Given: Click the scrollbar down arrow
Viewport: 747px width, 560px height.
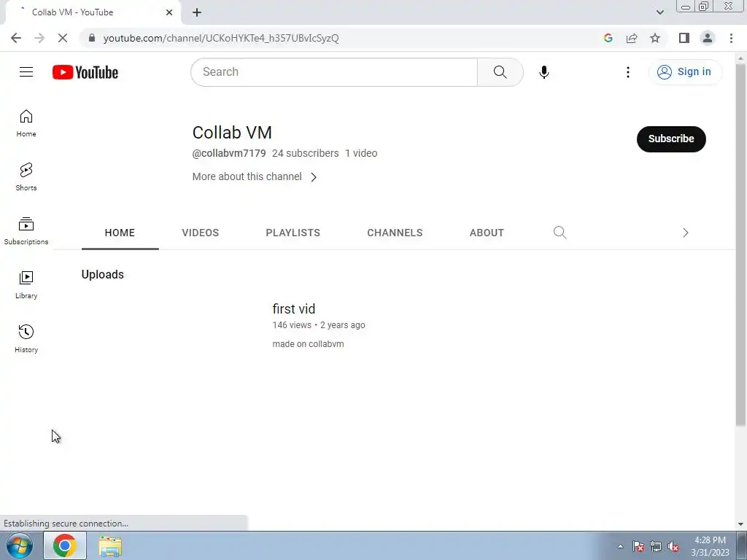Looking at the screenshot, I should [740, 524].
